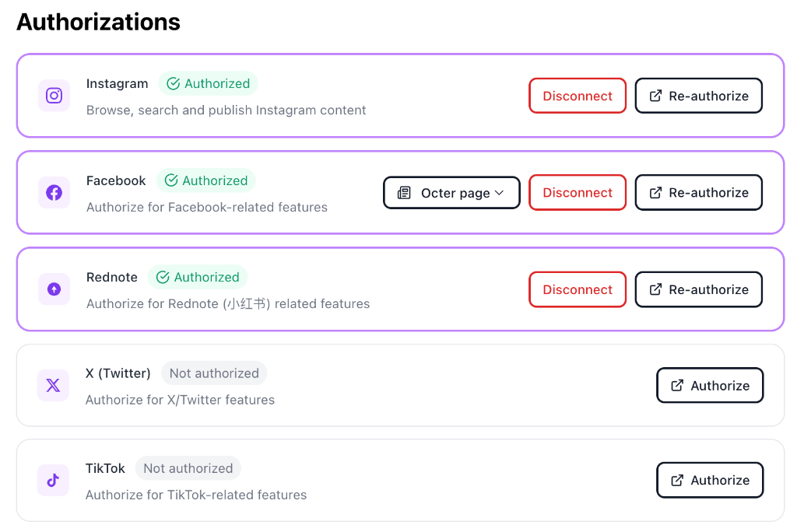Authorize the X (Twitter) account
This screenshot has width=797, height=532.
[x=710, y=386]
